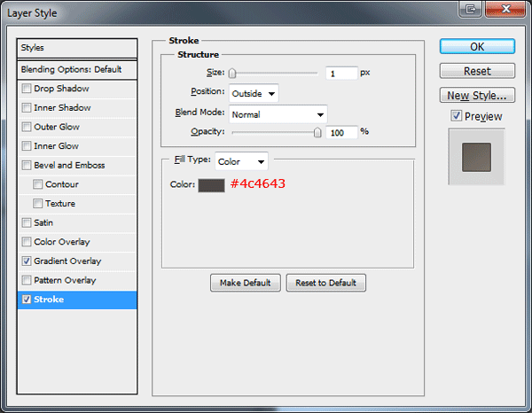The height and width of the screenshot is (413, 532).
Task: Click the Reset button
Action: pyautogui.click(x=477, y=71)
